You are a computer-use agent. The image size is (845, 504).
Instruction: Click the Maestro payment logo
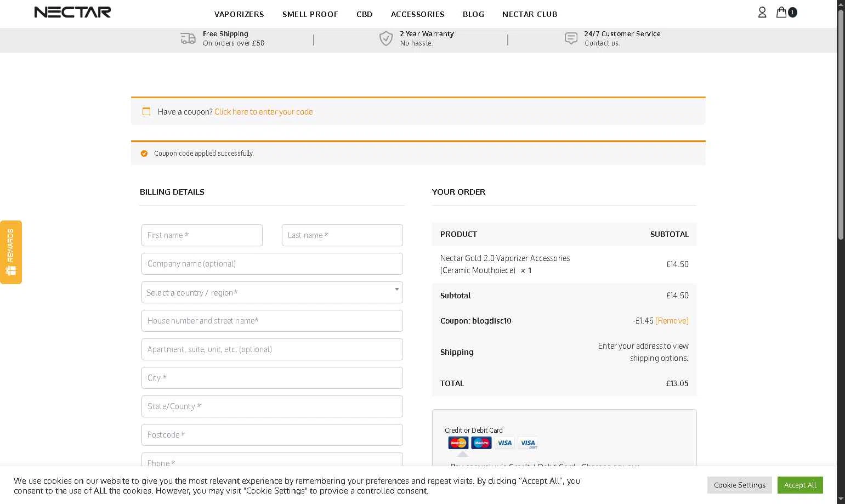[481, 443]
